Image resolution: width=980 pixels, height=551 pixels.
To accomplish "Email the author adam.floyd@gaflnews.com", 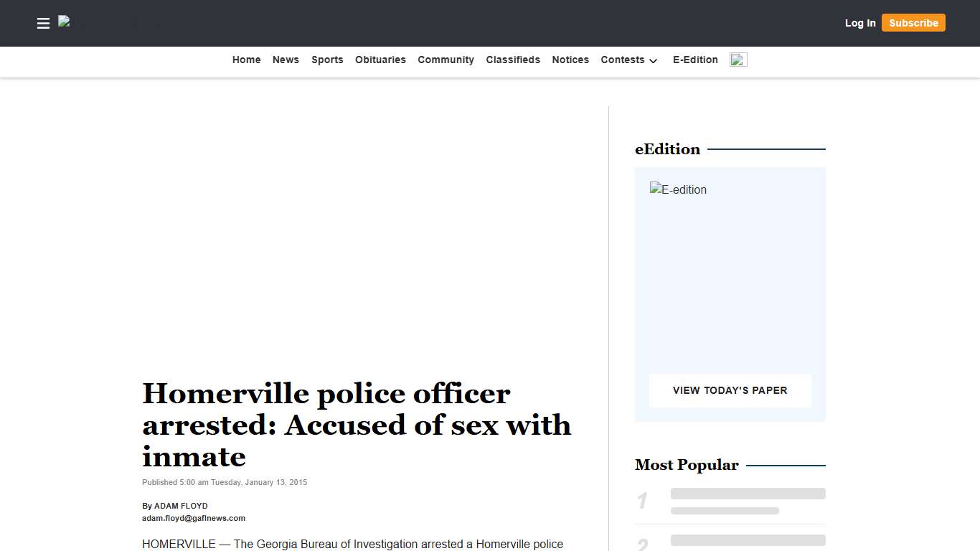I will tap(194, 517).
